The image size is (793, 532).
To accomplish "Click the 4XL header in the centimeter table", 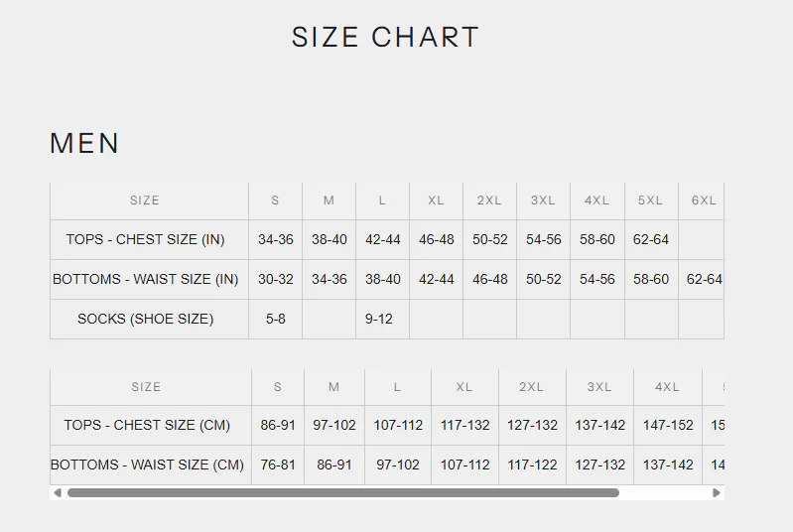I will [x=668, y=387].
